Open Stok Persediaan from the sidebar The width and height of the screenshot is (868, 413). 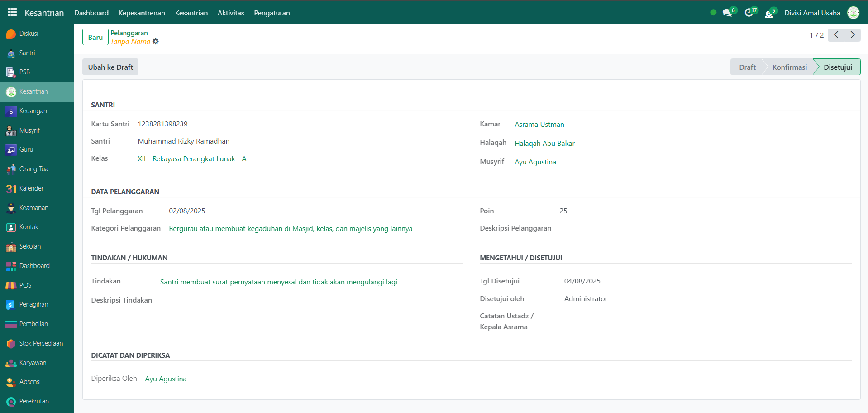[41, 343]
